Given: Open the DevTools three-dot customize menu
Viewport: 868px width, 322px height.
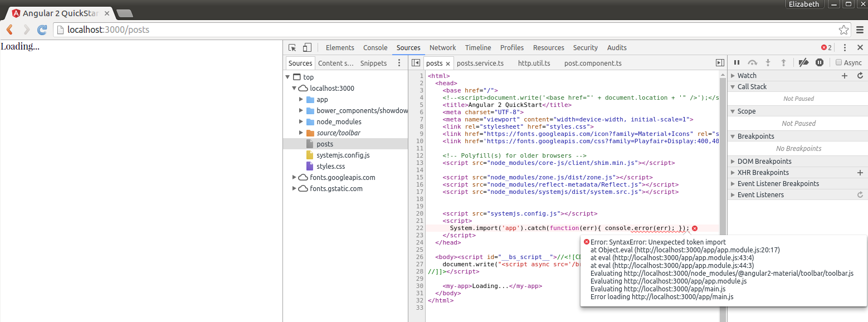Looking at the screenshot, I should tap(845, 48).
